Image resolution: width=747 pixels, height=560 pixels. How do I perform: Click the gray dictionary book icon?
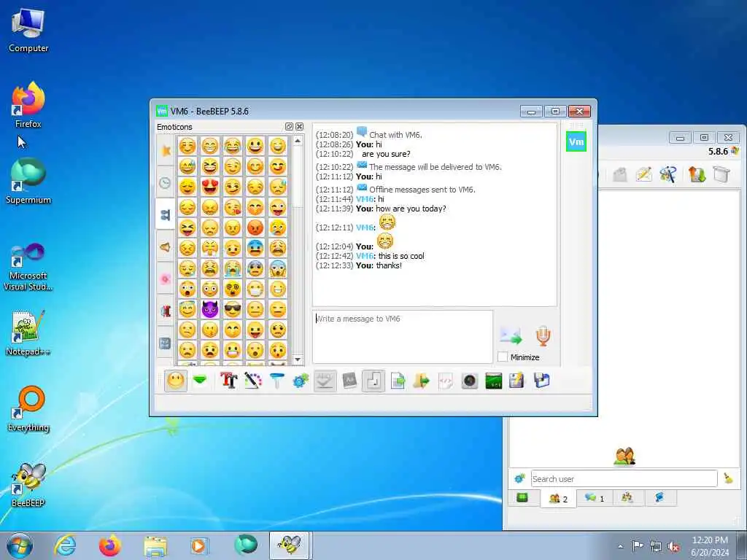[x=349, y=381]
